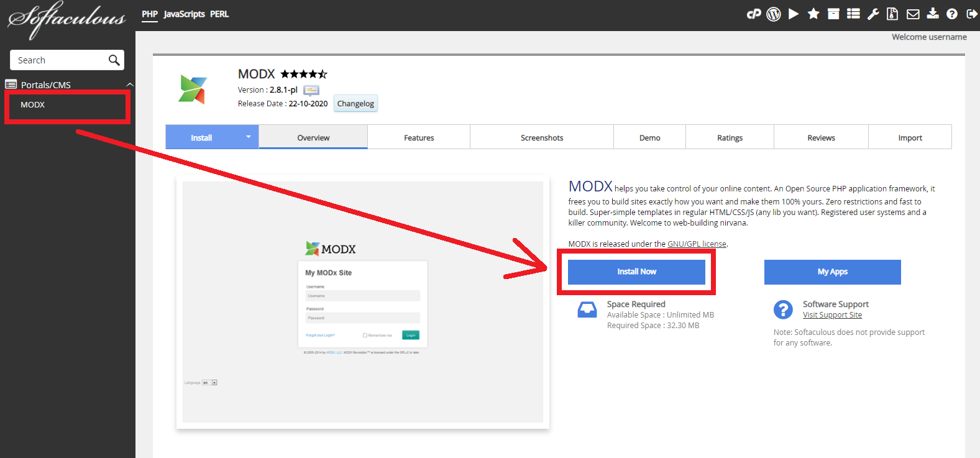Click the 'Welcome username' text
Image resolution: width=980 pixels, height=458 pixels.
(x=929, y=37)
